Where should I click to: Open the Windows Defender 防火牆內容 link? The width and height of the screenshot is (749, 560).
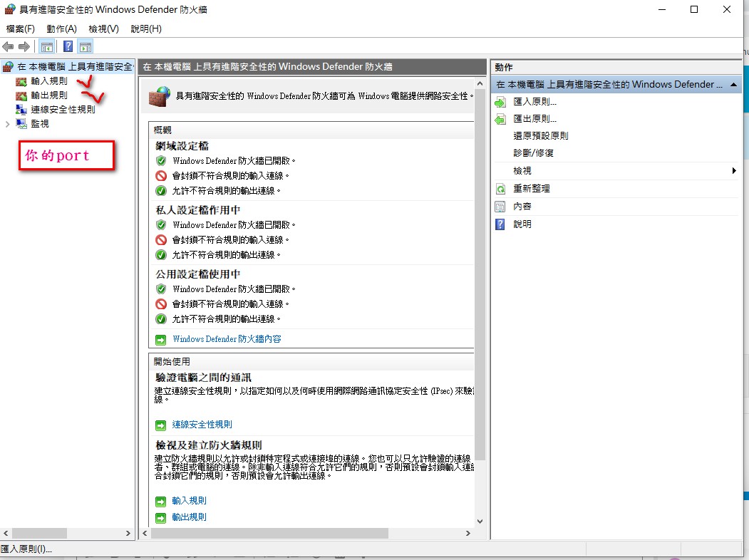tap(227, 339)
